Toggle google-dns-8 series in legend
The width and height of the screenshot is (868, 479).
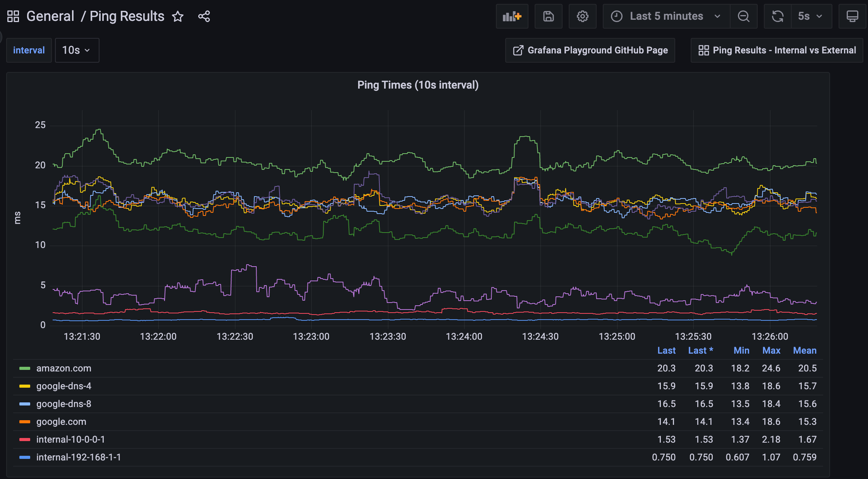tap(63, 404)
